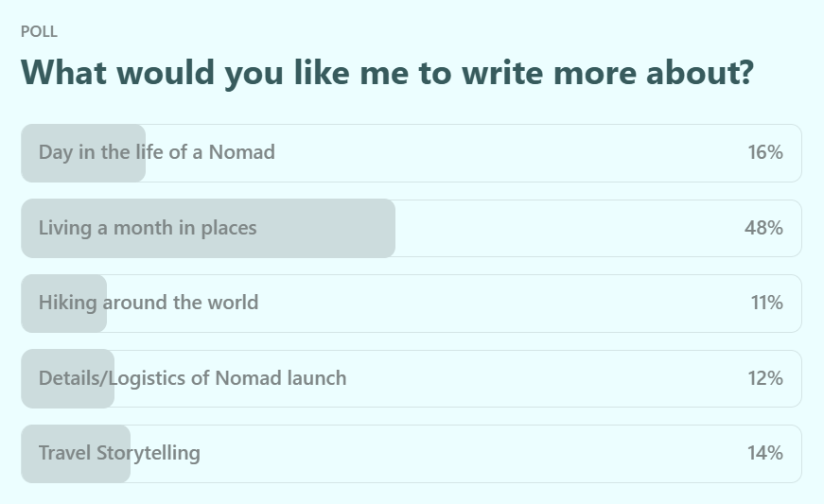This screenshot has width=824, height=504.
Task: Click the filled bar of the Nomad day option
Action: [x=83, y=153]
